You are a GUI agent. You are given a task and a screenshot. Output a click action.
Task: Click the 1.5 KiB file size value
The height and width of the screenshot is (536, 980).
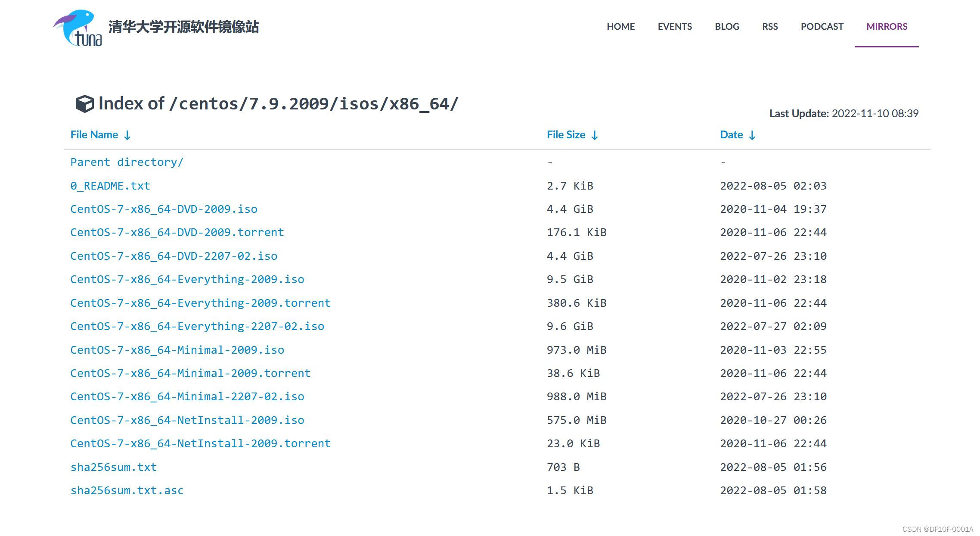570,490
